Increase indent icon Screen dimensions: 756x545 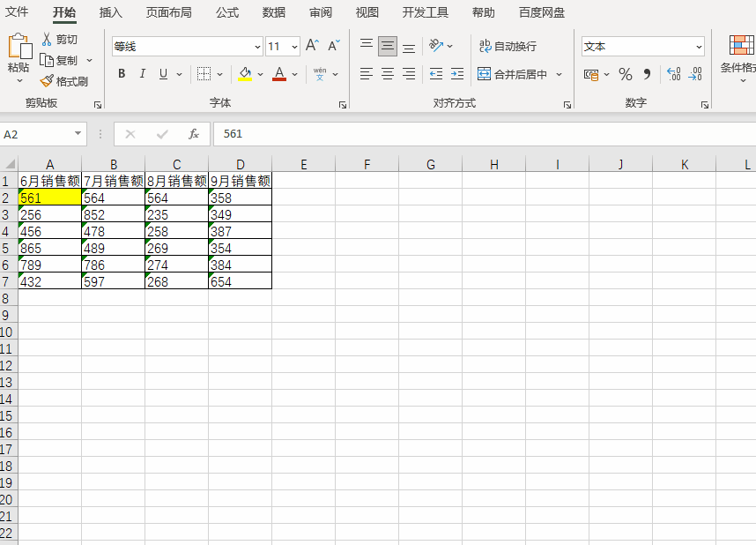pyautogui.click(x=457, y=74)
